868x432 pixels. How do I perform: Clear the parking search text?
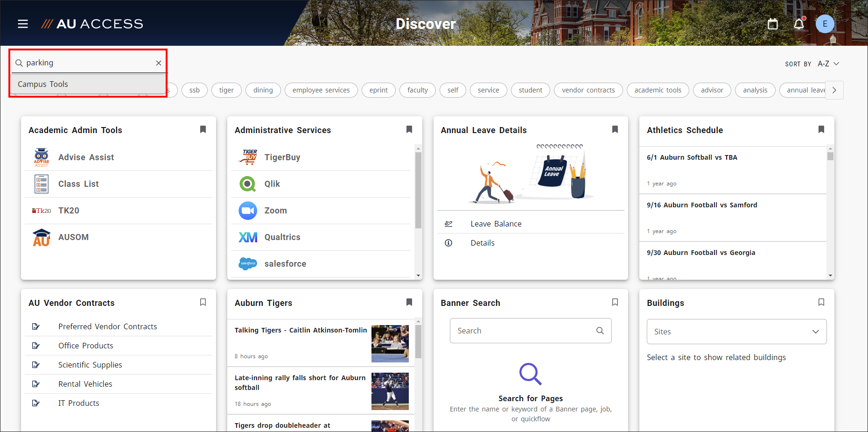click(x=159, y=63)
